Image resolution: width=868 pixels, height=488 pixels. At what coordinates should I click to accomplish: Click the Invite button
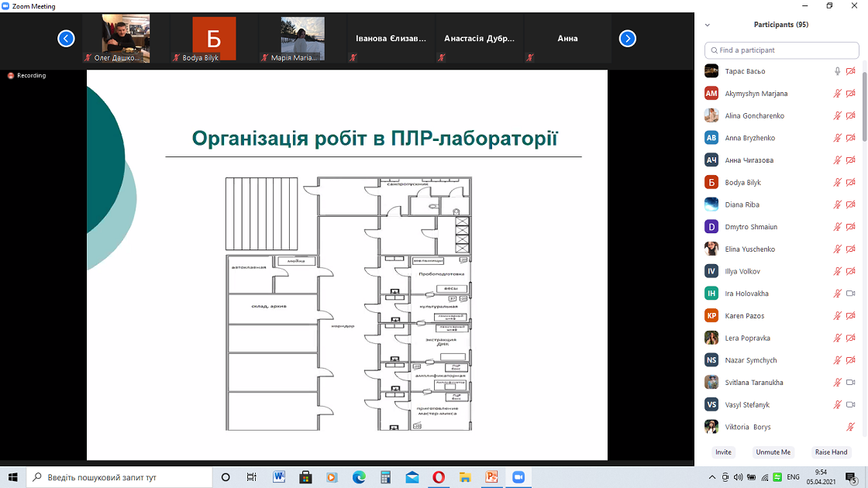point(723,452)
